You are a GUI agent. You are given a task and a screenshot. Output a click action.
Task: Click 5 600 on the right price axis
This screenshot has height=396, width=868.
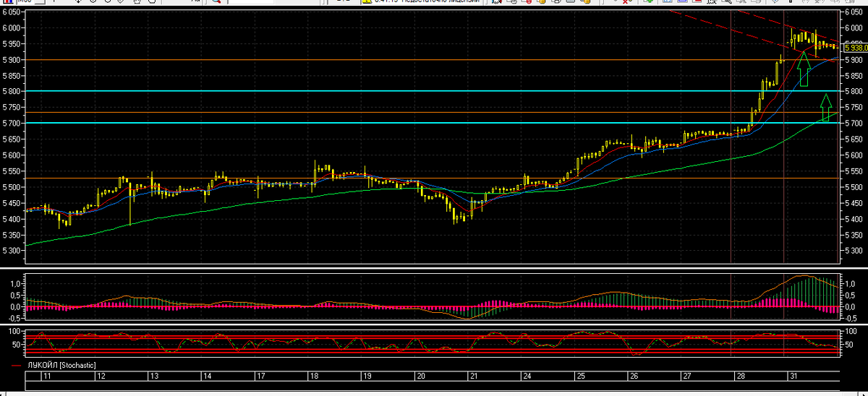[854, 155]
